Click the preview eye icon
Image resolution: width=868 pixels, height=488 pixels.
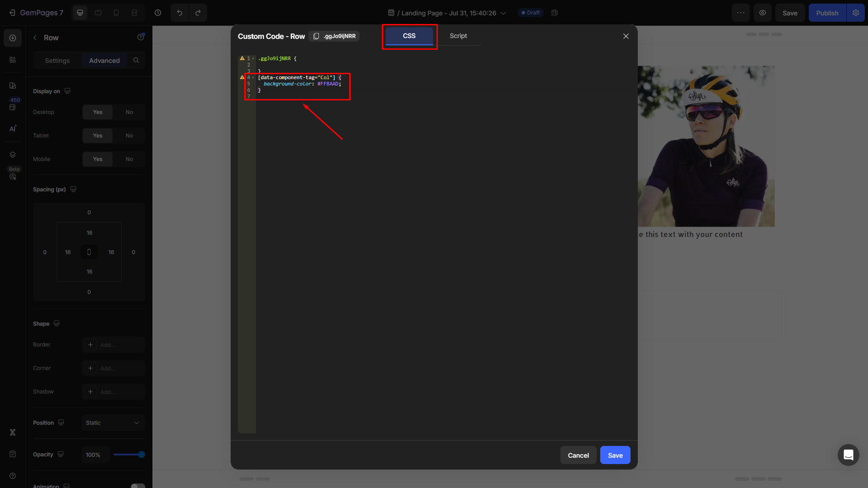763,13
